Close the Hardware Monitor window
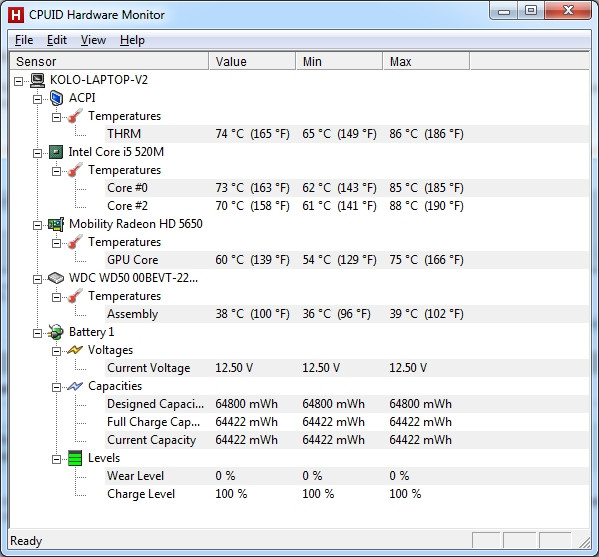This screenshot has width=599, height=557. (568, 11)
